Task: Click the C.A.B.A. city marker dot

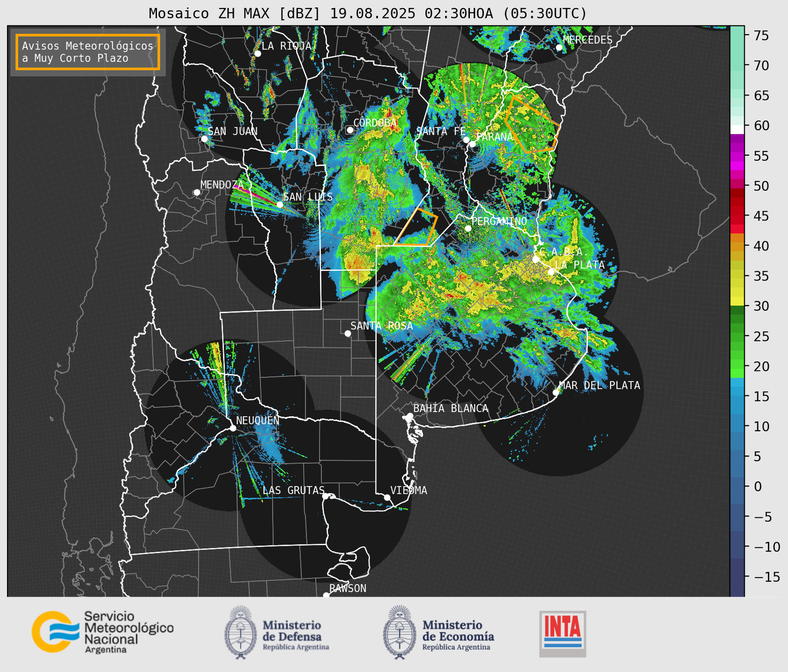Action: coord(536,259)
